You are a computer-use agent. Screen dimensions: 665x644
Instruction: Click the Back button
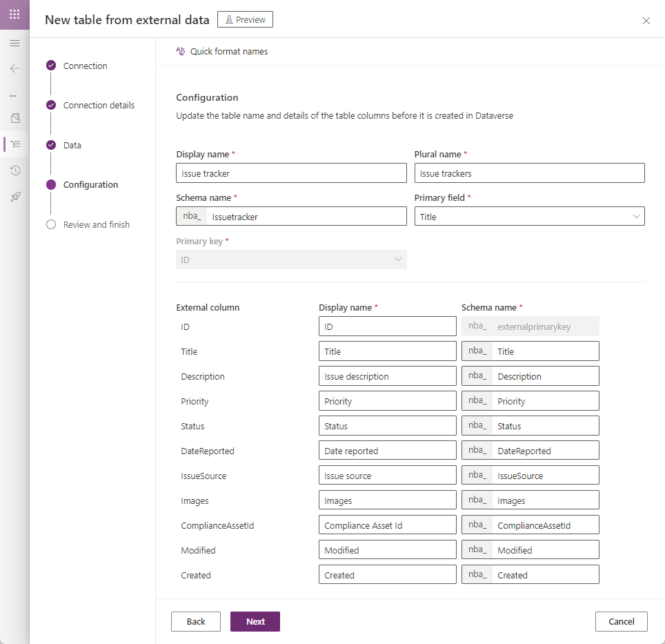[x=195, y=621]
